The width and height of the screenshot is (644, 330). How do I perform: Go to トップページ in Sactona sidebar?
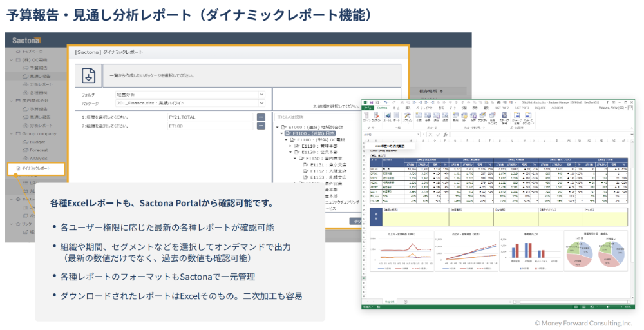(29, 52)
